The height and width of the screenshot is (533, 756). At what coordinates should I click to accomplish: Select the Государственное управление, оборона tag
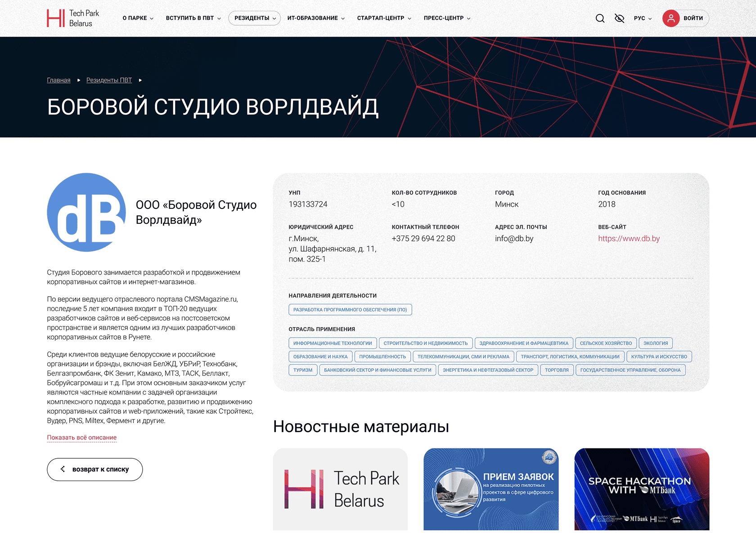point(630,370)
